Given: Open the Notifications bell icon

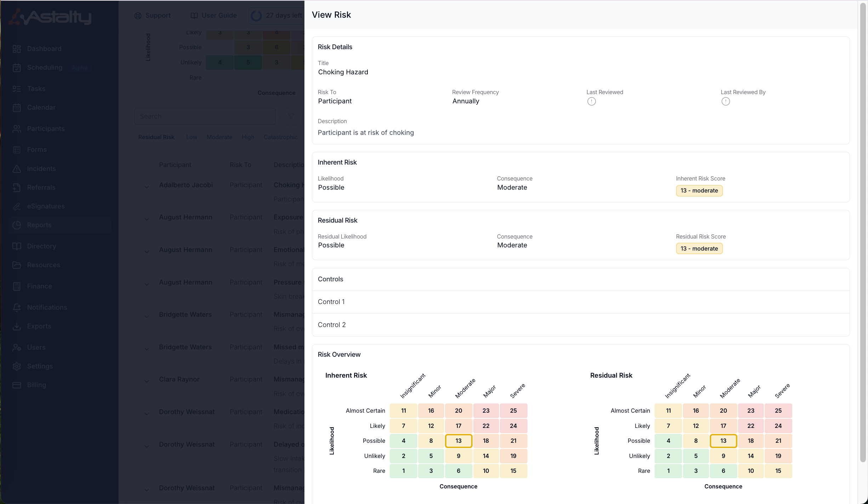Looking at the screenshot, I should (x=17, y=308).
